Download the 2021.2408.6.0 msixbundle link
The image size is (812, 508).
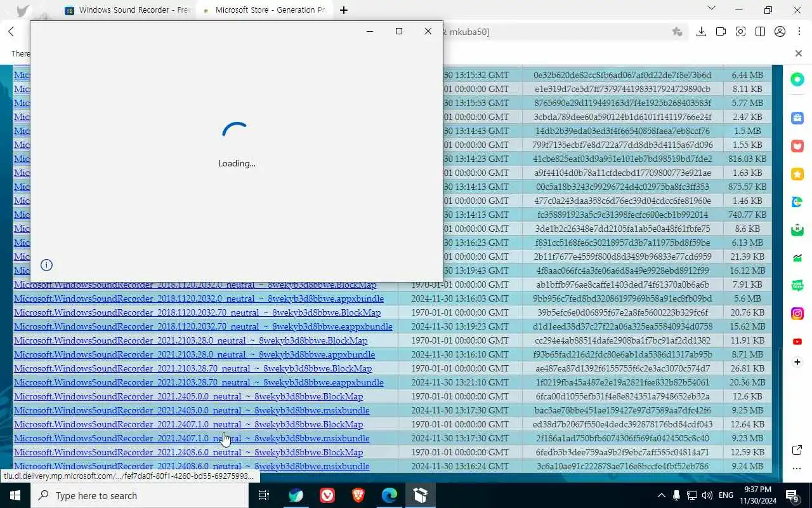tap(192, 466)
